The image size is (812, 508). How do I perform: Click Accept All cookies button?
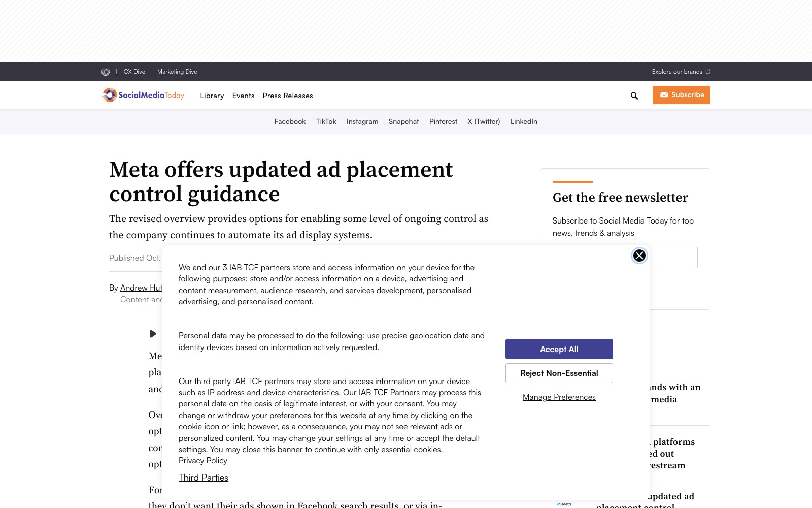point(559,349)
